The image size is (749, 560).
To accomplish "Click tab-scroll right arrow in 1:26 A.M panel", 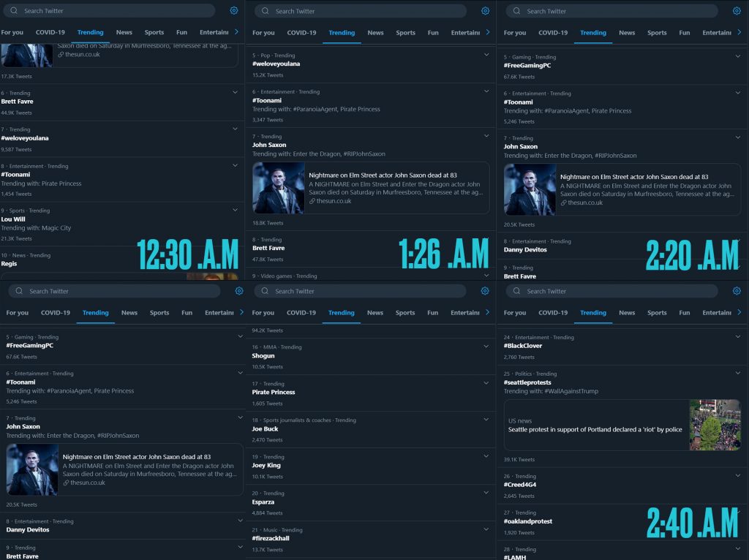I will [x=488, y=32].
